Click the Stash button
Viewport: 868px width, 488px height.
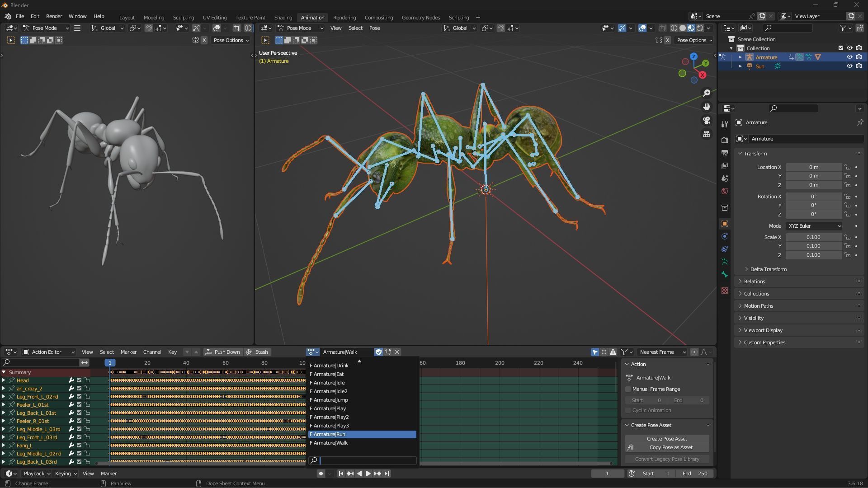(x=256, y=352)
